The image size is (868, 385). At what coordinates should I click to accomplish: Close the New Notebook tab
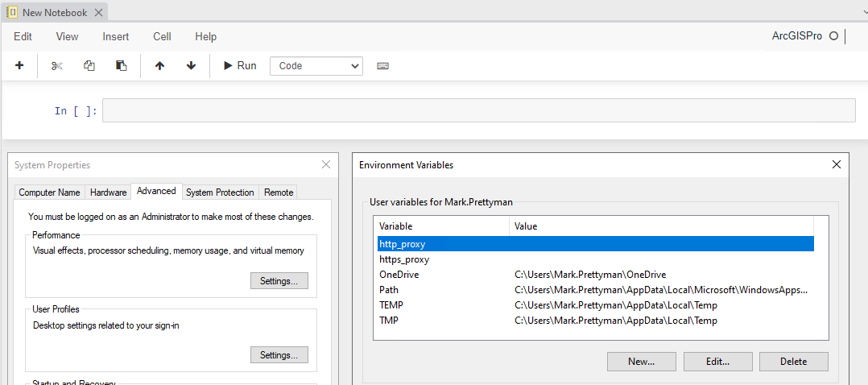[97, 12]
